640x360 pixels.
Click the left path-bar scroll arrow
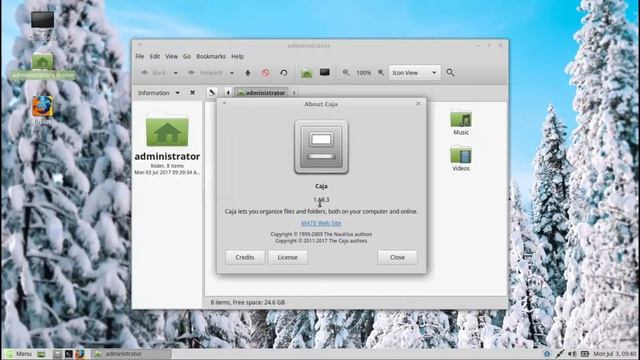[228, 93]
